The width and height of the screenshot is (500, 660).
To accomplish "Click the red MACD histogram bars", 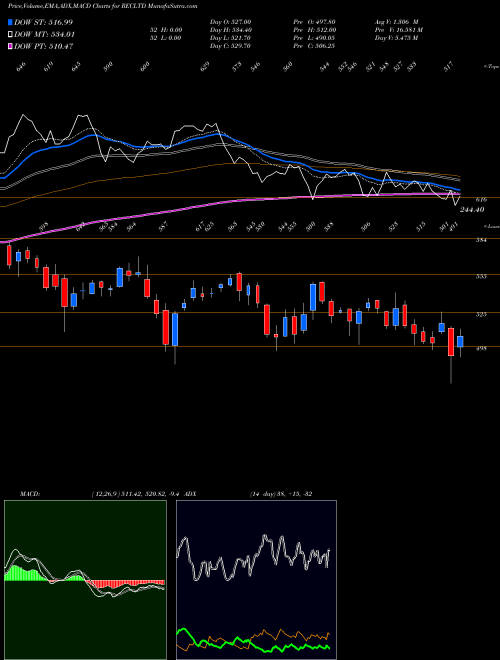I will click(x=126, y=584).
